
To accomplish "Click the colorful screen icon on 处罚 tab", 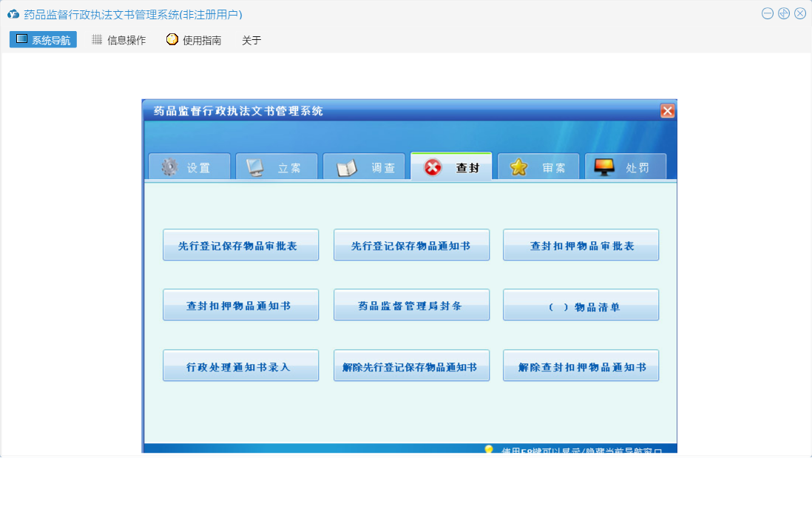I will pyautogui.click(x=603, y=167).
